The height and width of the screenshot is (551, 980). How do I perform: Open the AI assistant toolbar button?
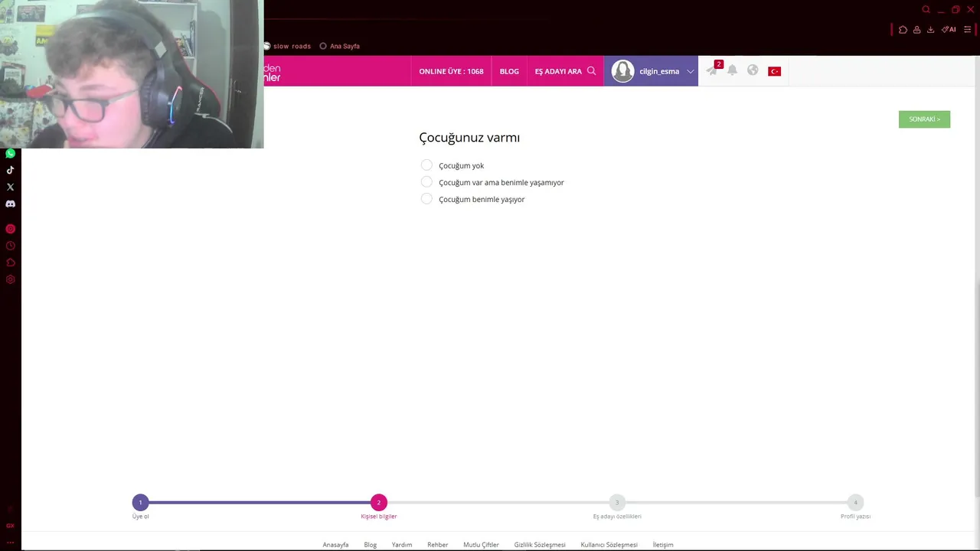point(949,29)
